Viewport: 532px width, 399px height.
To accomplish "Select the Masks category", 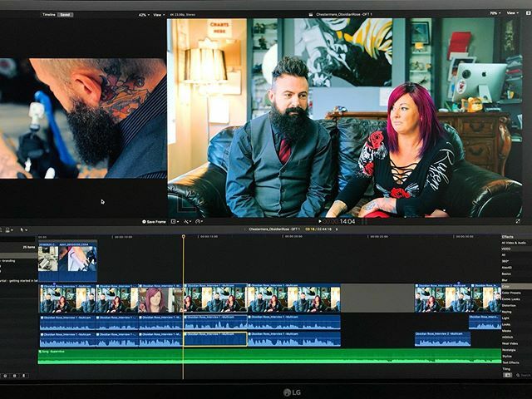I will 506,331.
